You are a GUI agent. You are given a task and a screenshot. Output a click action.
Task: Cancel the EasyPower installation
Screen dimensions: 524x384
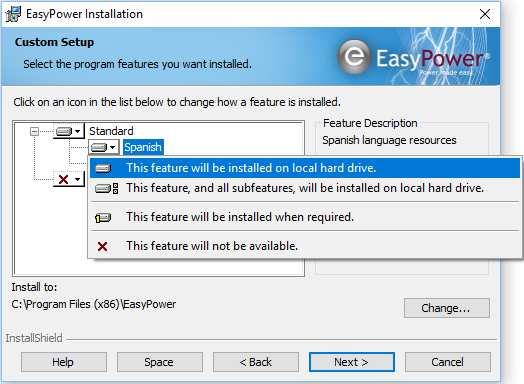pos(448,362)
